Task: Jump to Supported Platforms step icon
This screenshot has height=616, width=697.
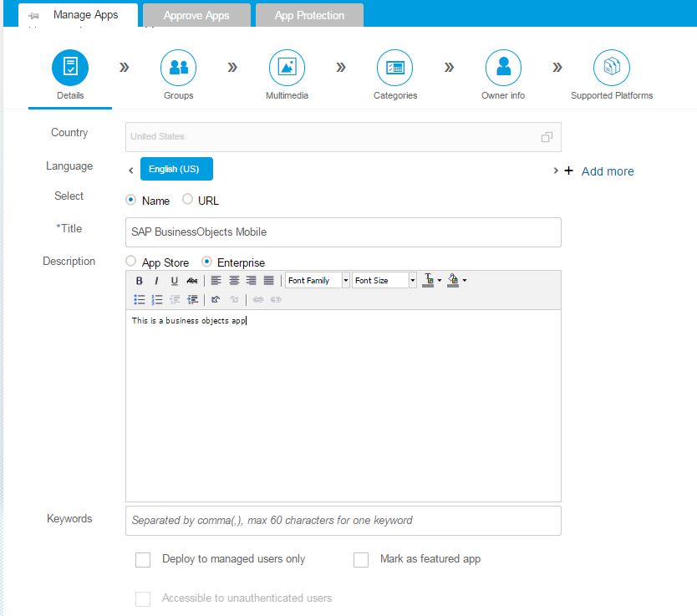Action: click(612, 68)
